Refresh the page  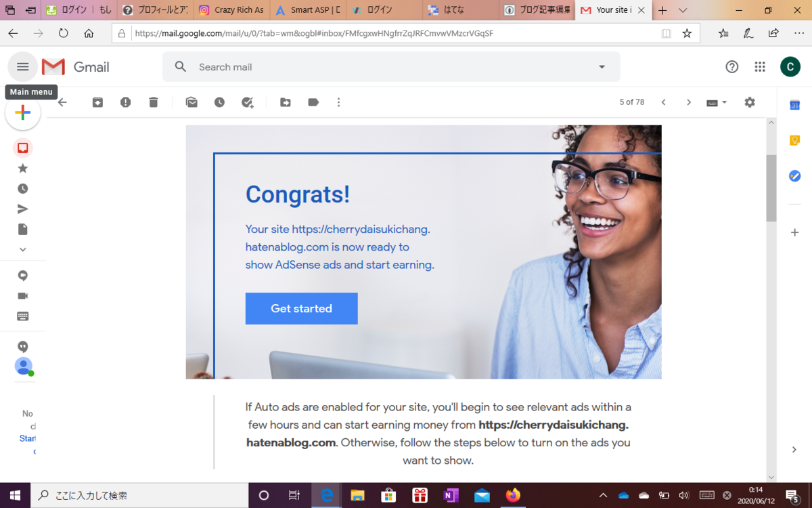[64, 33]
